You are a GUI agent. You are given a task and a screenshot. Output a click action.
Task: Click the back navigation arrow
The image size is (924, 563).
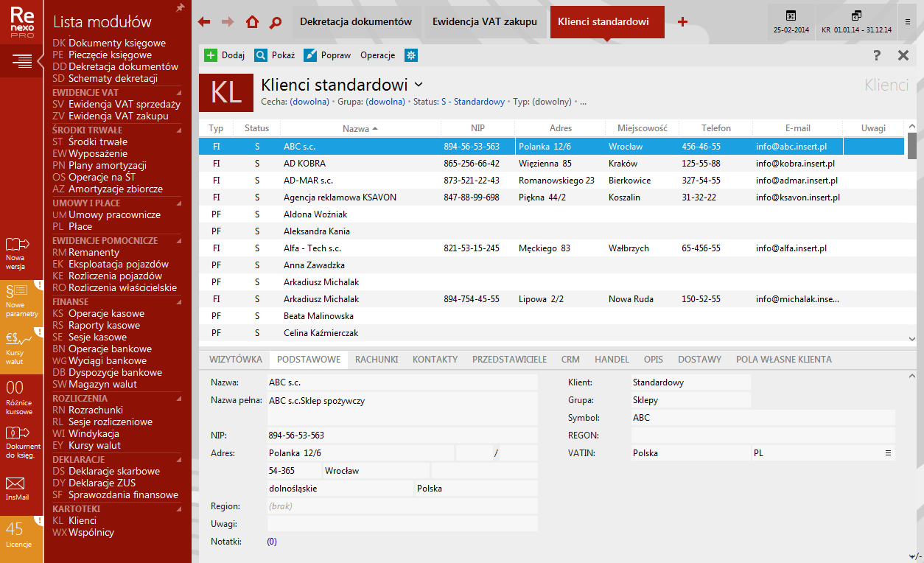(205, 22)
